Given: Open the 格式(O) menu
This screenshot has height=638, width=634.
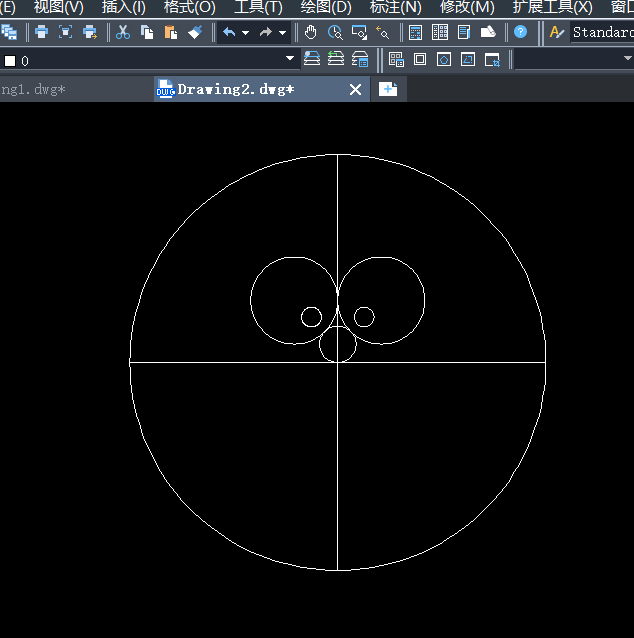Looking at the screenshot, I should click(190, 7).
